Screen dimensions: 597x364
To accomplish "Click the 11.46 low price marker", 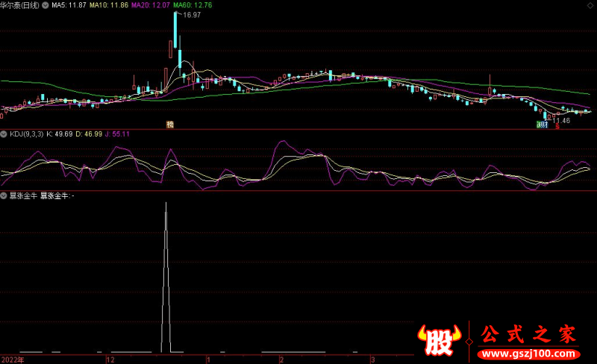I will (x=561, y=119).
